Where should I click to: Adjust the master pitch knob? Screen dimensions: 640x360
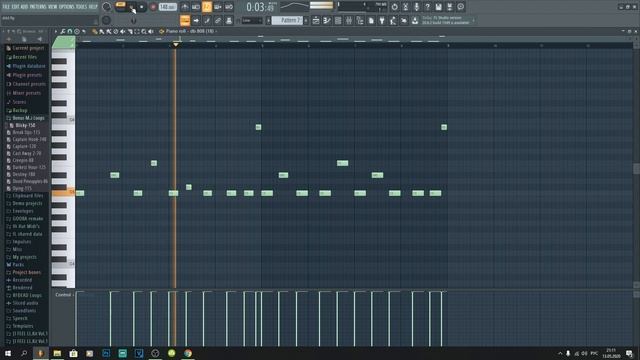pos(106,20)
